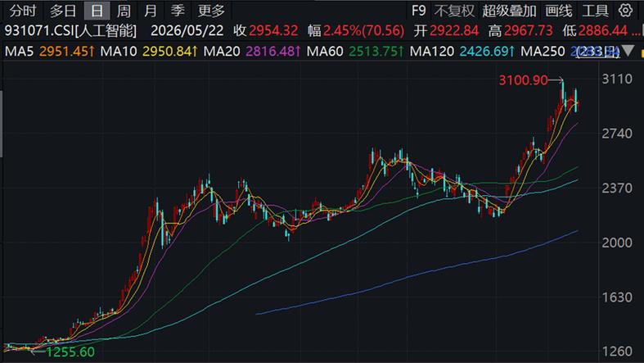Switch to the 分时 intraday tab

pyautogui.click(x=23, y=11)
